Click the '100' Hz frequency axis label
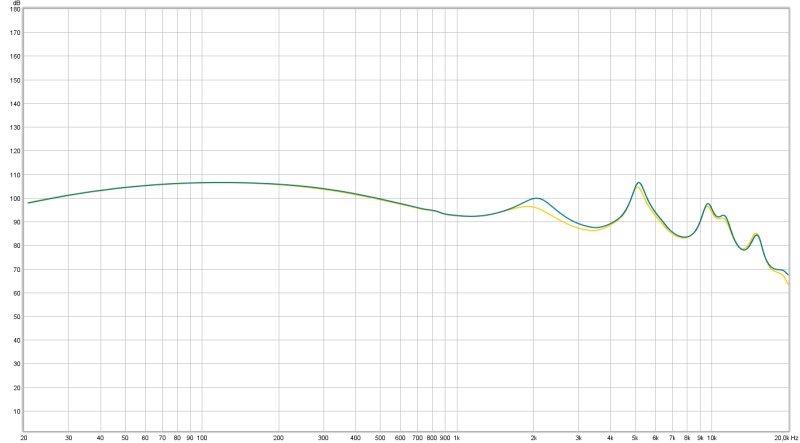The height and width of the screenshot is (443, 800). (202, 438)
